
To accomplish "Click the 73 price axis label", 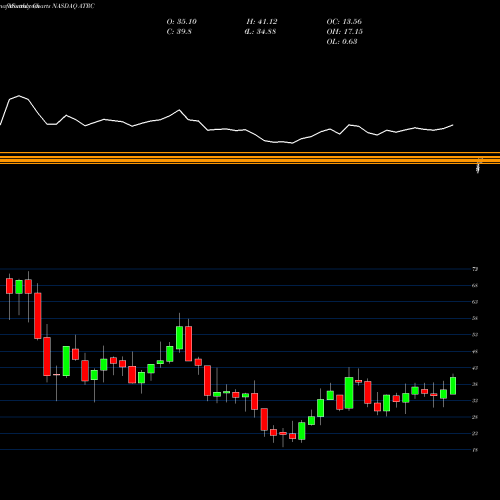I will click(475, 269).
